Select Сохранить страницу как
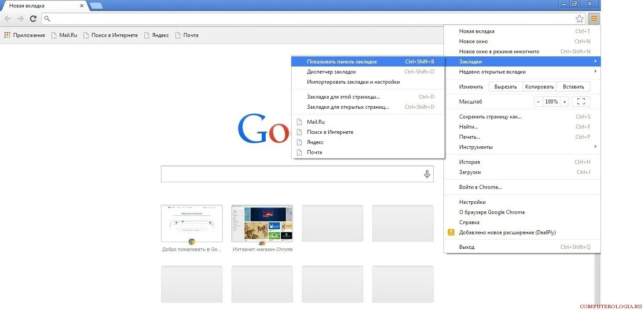 pyautogui.click(x=522, y=117)
